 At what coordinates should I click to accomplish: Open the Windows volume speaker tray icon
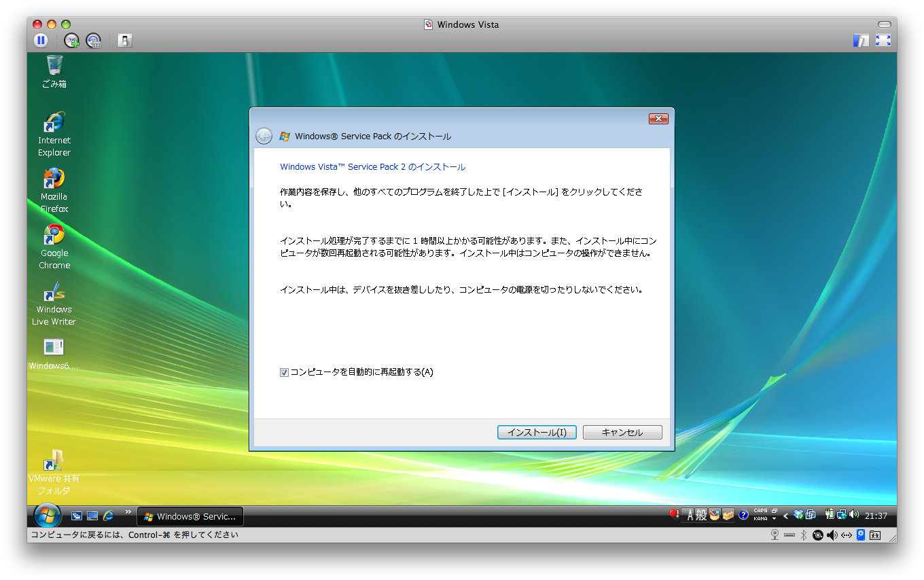pos(854,515)
